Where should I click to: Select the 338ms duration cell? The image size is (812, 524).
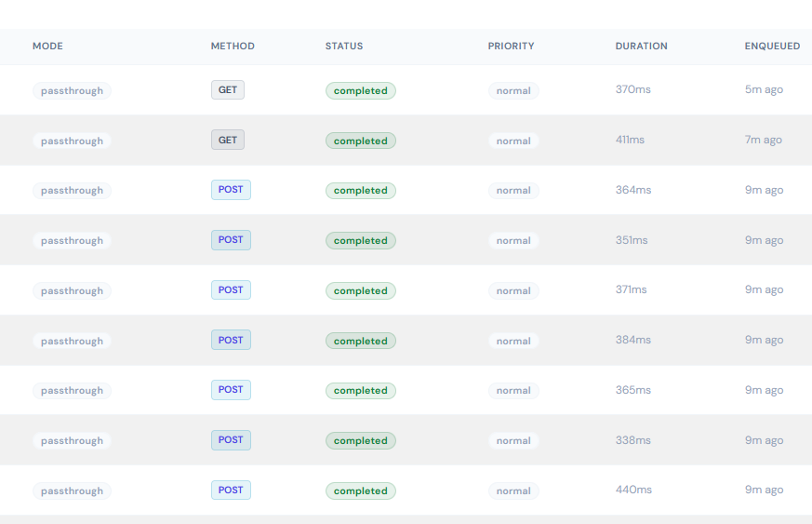[x=632, y=440]
